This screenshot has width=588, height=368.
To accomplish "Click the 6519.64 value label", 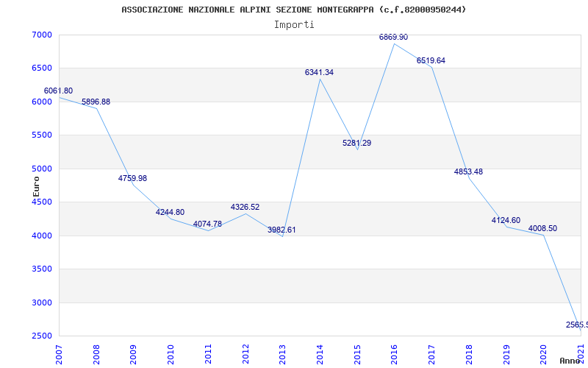I will click(x=431, y=60).
